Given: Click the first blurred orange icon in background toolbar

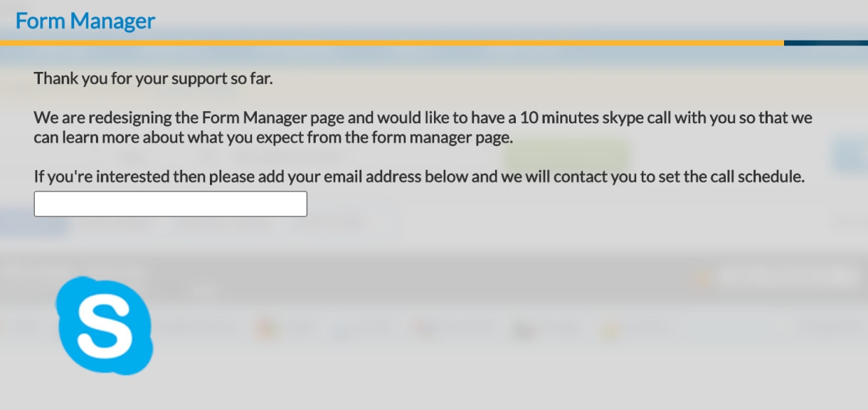Looking at the screenshot, I should coord(265,328).
